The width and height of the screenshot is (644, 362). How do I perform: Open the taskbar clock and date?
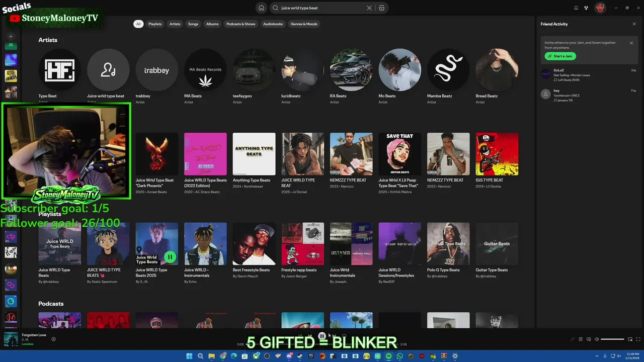(x=631, y=356)
